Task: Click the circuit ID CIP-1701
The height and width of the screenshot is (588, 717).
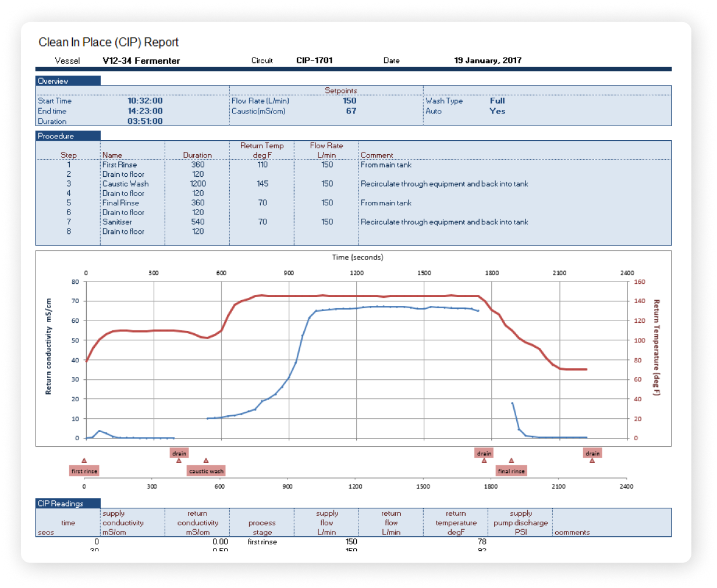Action: tap(314, 60)
